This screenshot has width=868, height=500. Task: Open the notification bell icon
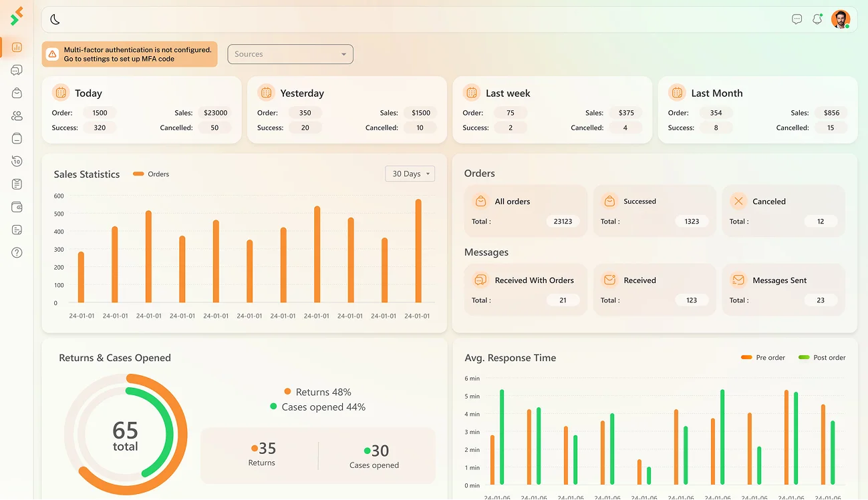(817, 19)
